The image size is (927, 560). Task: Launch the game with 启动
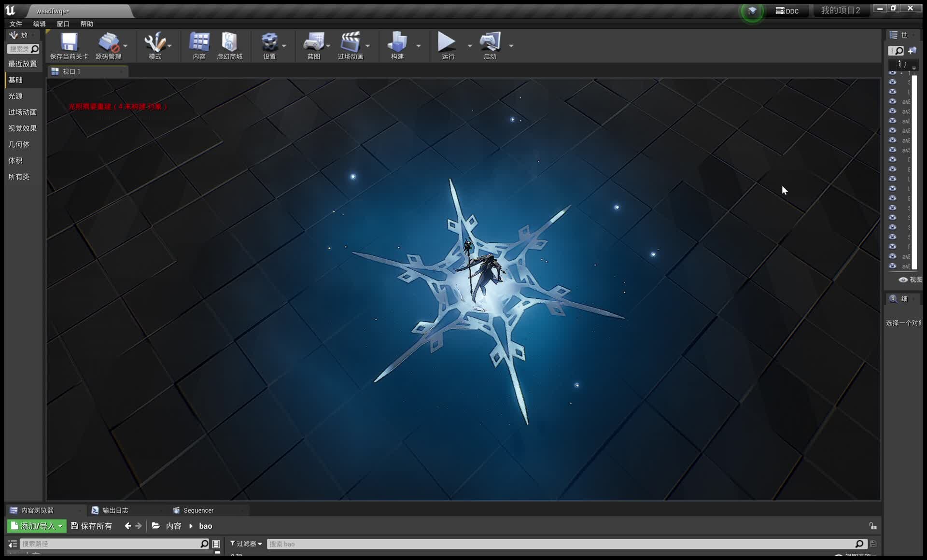pos(490,46)
